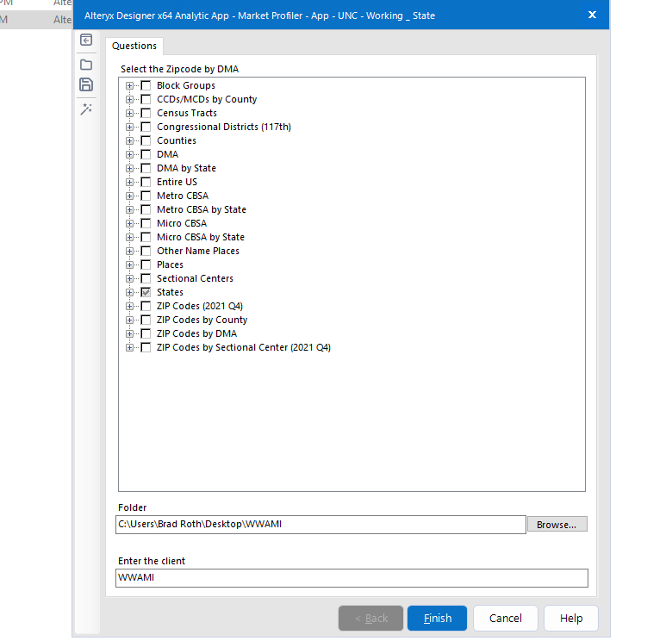Expand the Block Groups tree node
Screen dimensions: 672x641
[x=129, y=85]
